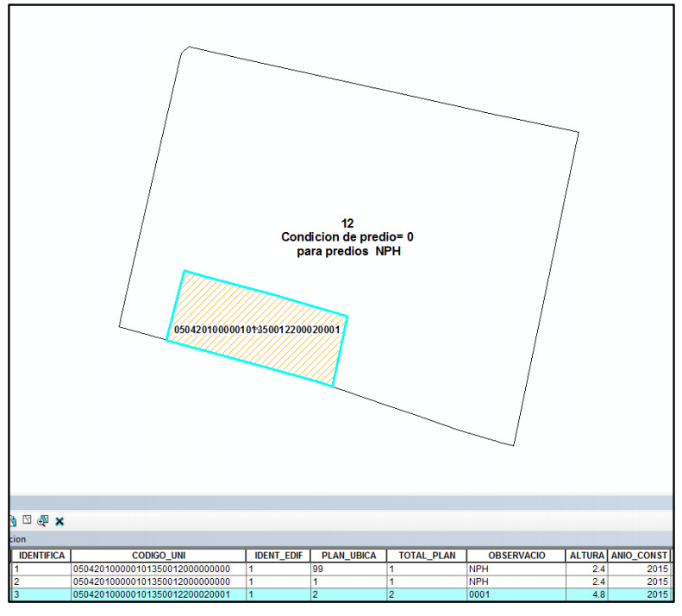Viewport: 682px width, 616px height.
Task: Click TOTAL_PLAN cell in row 2
Action: [x=427, y=581]
